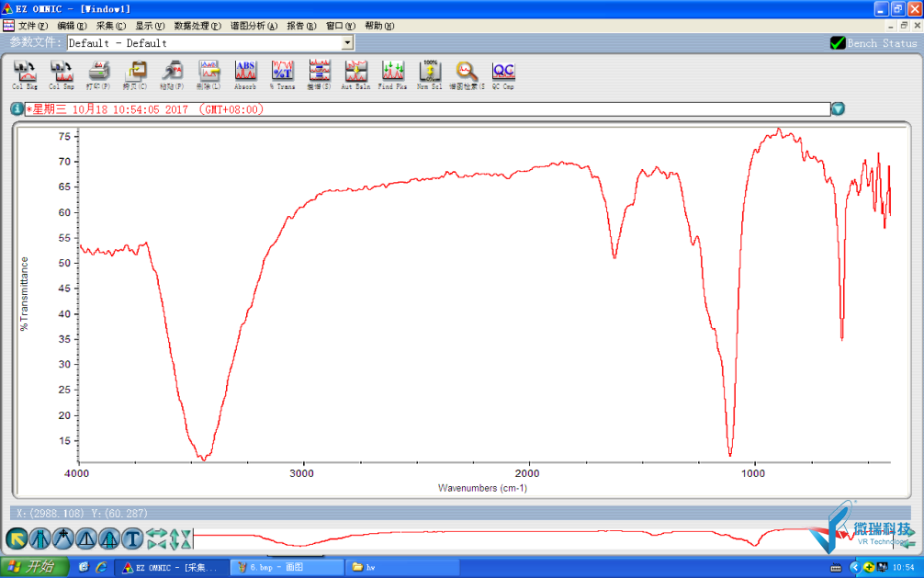Click the blue info icon beside title
This screenshot has height=578, width=924.
pos(17,109)
